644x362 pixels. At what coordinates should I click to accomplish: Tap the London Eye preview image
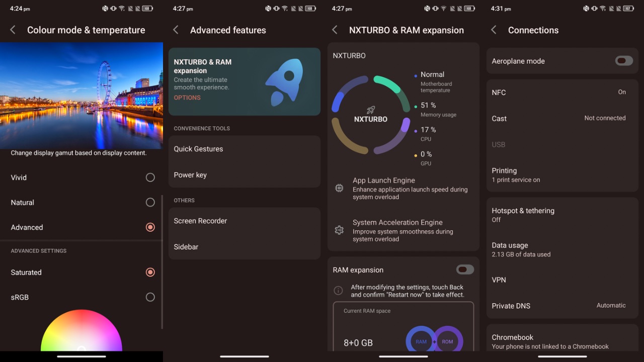(82, 96)
